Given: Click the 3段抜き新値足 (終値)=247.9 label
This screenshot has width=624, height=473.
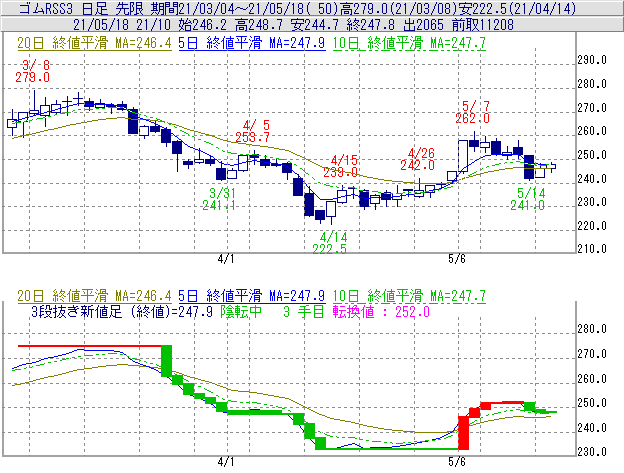Looking at the screenshot, I should tap(122, 311).
